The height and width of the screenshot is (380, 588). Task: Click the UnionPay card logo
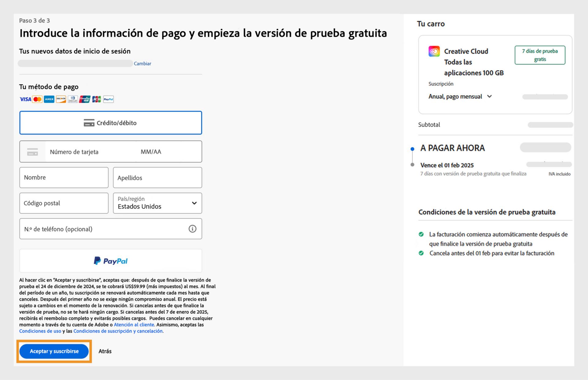click(x=85, y=99)
